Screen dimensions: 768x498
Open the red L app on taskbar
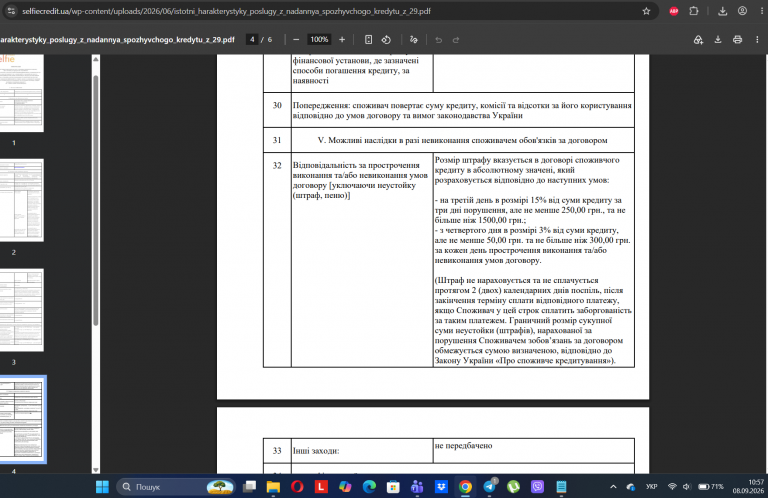coord(321,487)
